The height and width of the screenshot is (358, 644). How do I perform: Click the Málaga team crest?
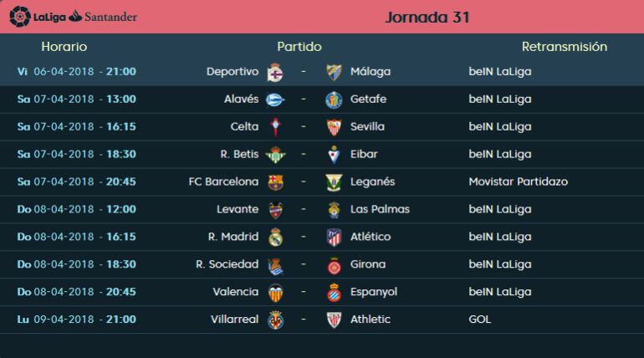[334, 72]
